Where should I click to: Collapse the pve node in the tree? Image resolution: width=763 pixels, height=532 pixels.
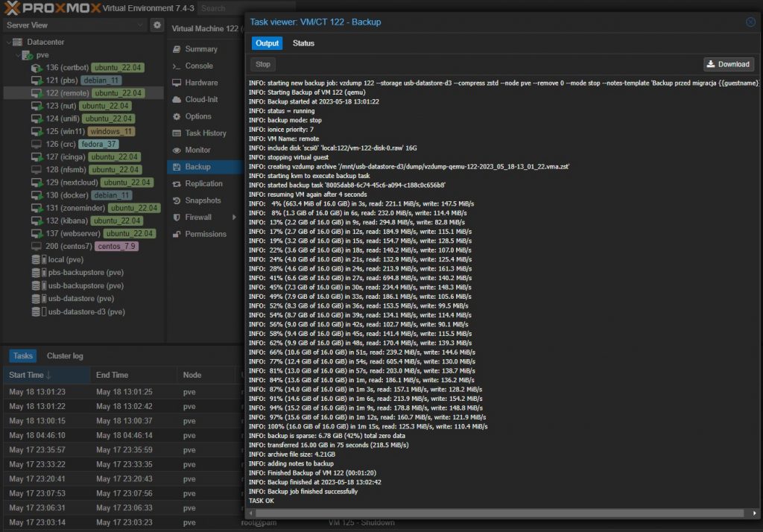click(17, 55)
